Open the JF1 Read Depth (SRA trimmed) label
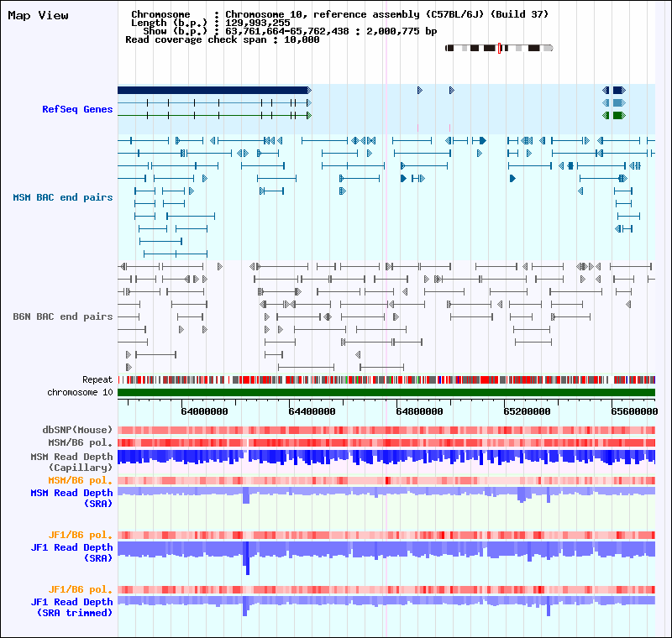This screenshot has width=672, height=638. point(71,607)
